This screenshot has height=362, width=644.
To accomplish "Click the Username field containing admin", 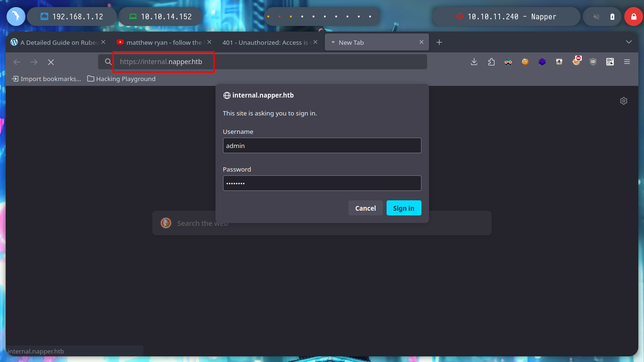I will (x=322, y=146).
